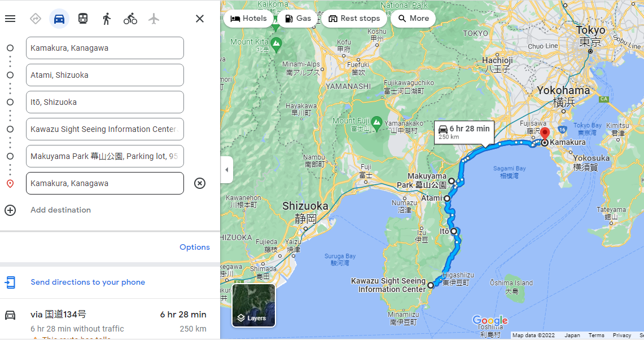
Task: Search for Hotels along route
Action: (x=248, y=19)
